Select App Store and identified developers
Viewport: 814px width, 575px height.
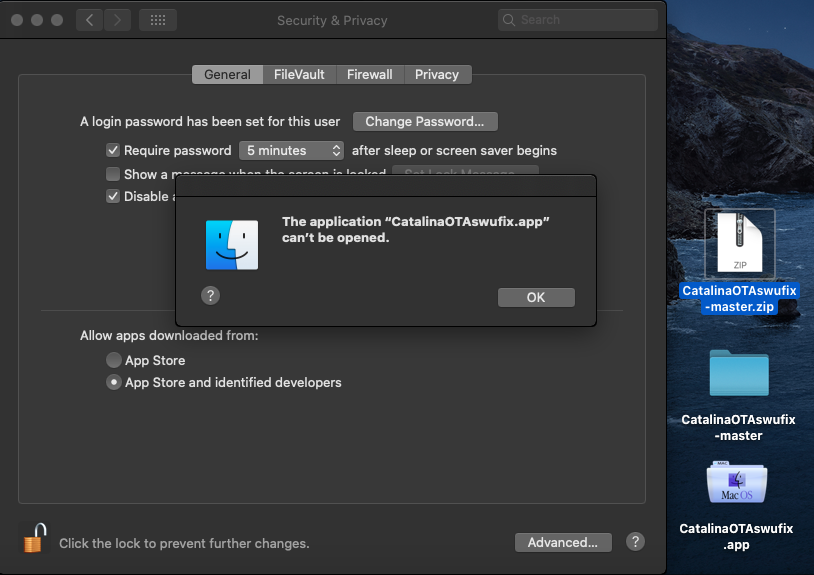(x=114, y=382)
